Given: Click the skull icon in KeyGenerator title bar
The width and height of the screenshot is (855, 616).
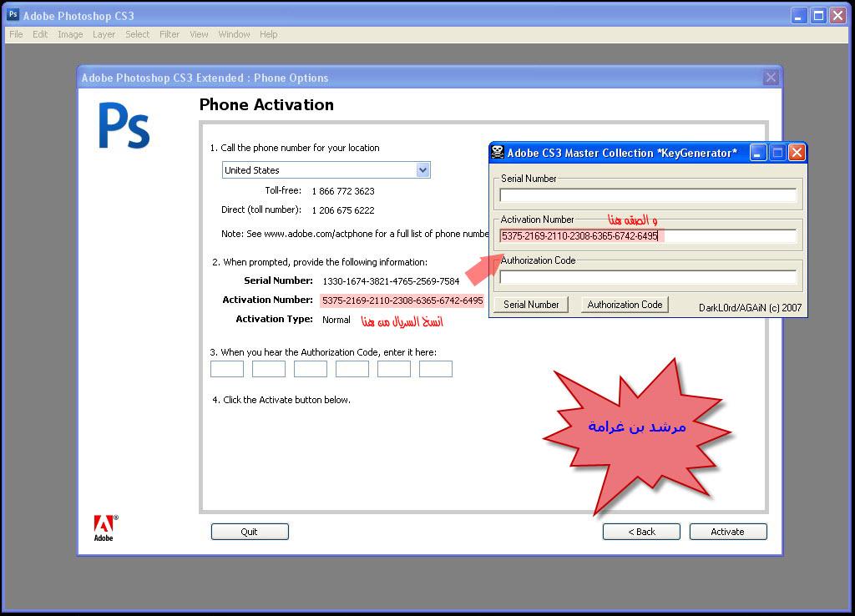Looking at the screenshot, I should (x=498, y=152).
